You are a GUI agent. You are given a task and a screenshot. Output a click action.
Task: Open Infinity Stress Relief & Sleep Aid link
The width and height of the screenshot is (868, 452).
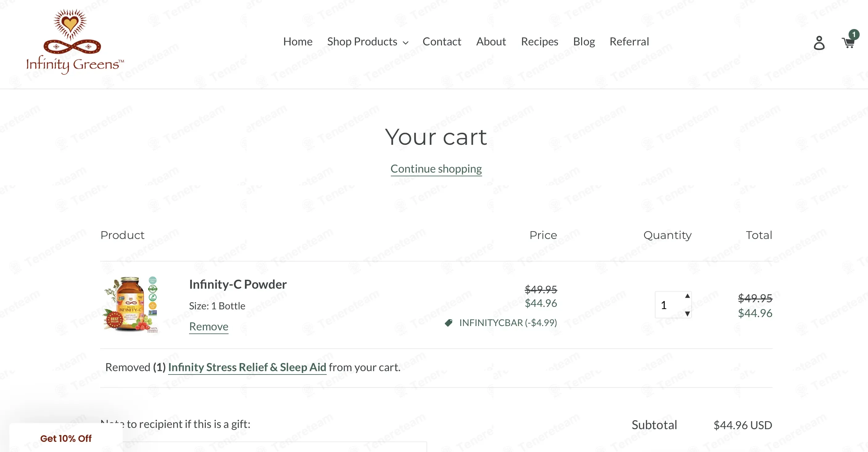[x=247, y=367]
